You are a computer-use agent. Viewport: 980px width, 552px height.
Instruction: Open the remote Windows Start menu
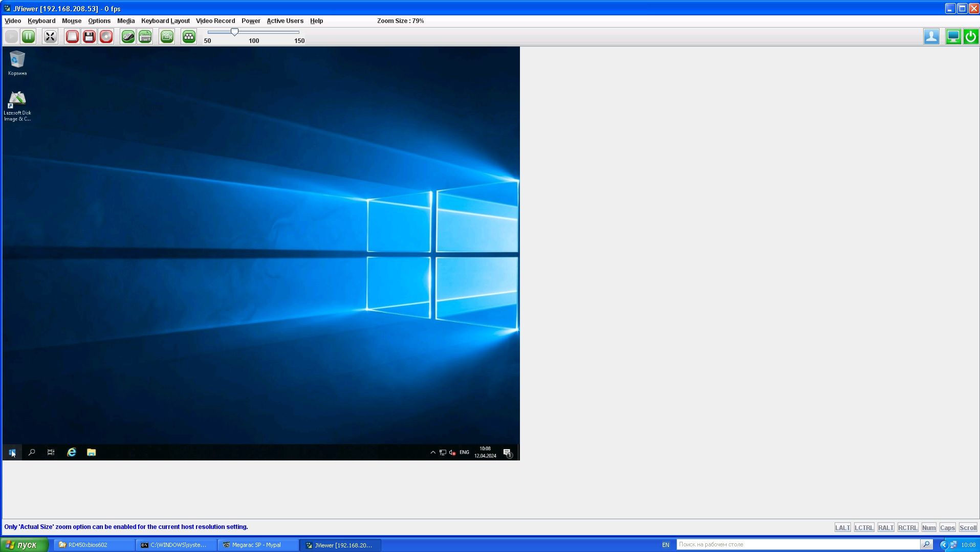[12, 452]
